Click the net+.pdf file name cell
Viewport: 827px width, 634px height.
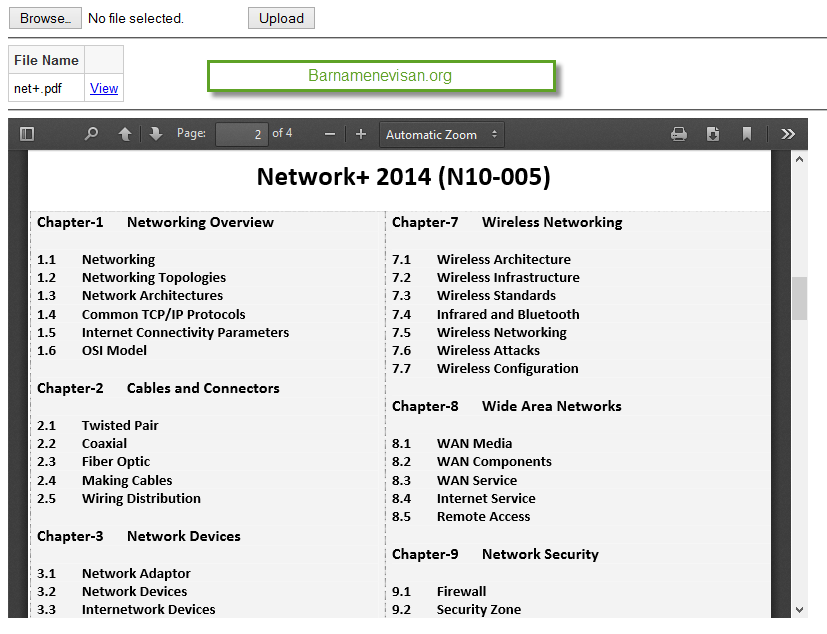(46, 88)
